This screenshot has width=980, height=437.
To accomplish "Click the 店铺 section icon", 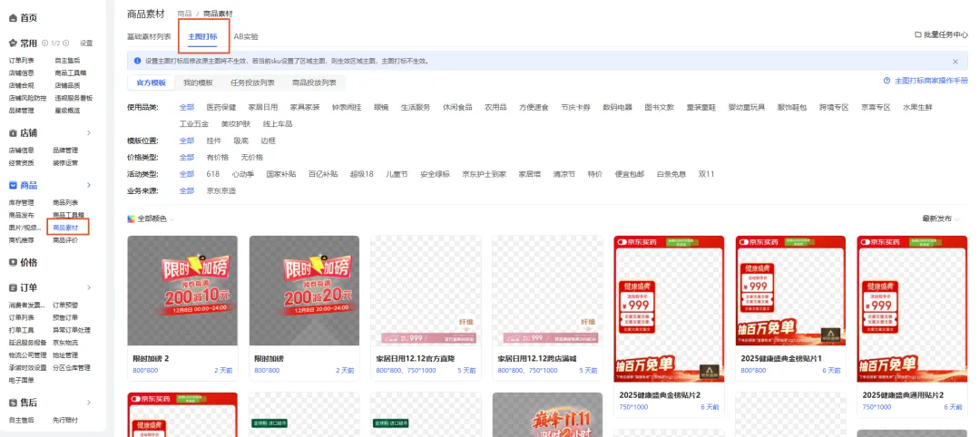I will [13, 133].
